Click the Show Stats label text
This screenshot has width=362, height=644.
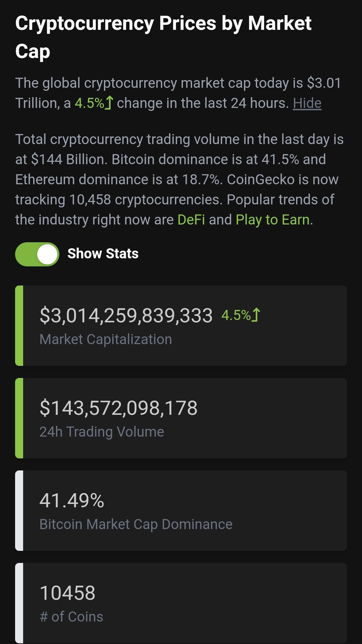[x=103, y=254]
